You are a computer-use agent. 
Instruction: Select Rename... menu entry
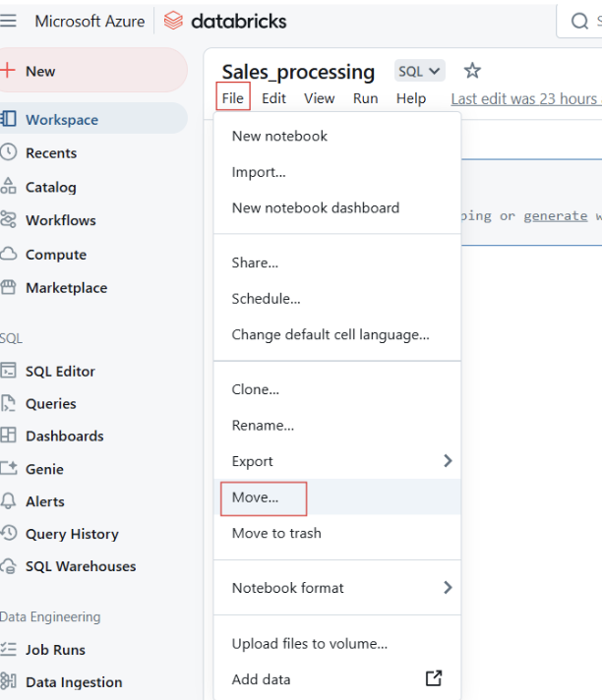click(x=337, y=425)
